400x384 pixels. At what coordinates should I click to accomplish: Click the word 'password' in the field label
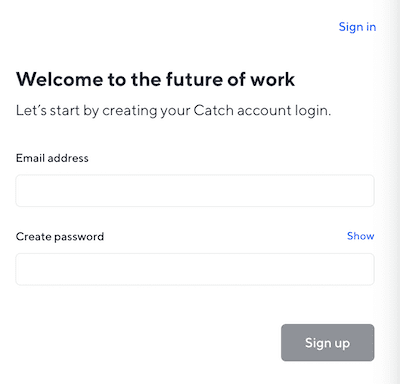pyautogui.click(x=79, y=237)
